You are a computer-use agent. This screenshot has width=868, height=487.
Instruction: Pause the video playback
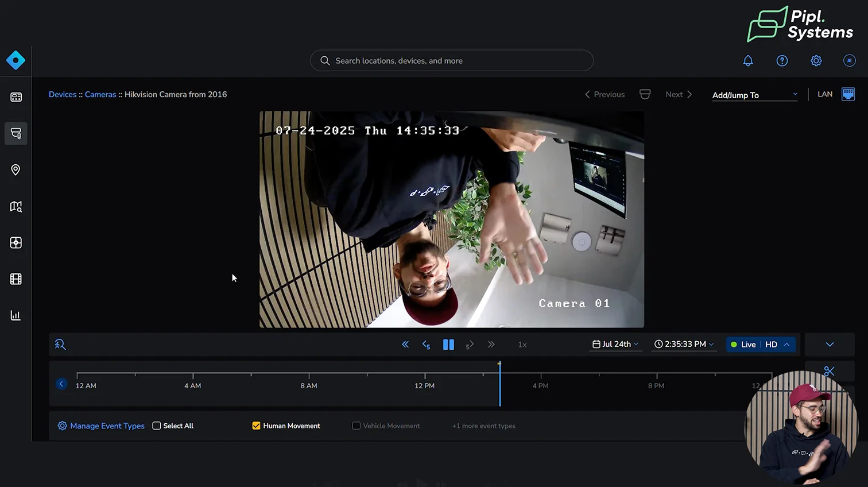pyautogui.click(x=448, y=345)
